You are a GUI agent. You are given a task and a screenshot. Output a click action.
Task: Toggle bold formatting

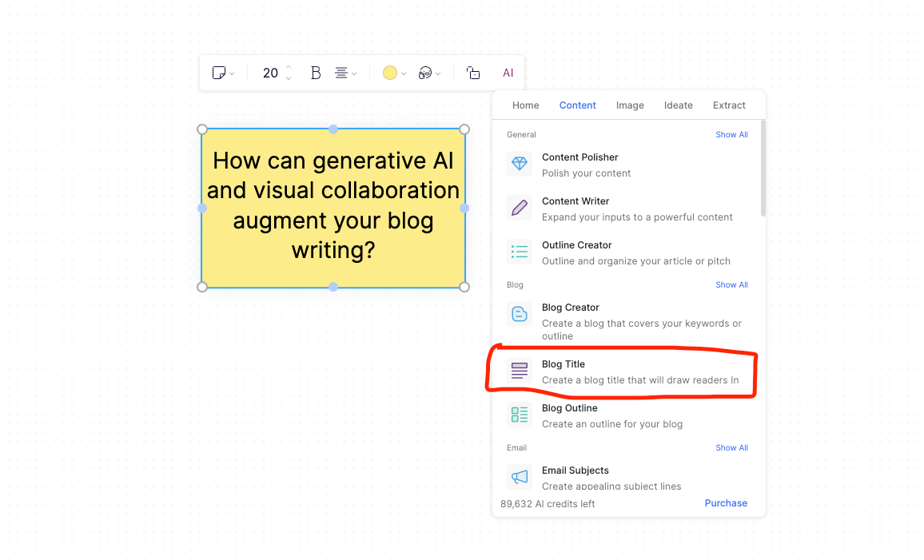tap(315, 73)
